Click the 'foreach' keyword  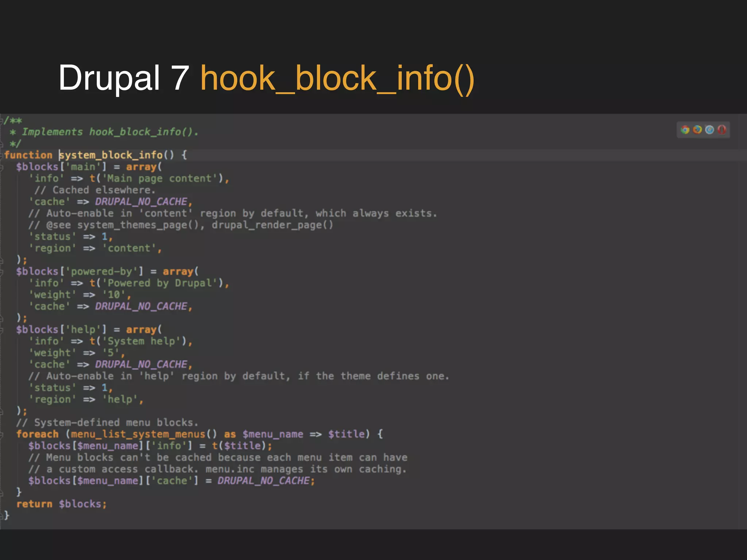click(37, 435)
